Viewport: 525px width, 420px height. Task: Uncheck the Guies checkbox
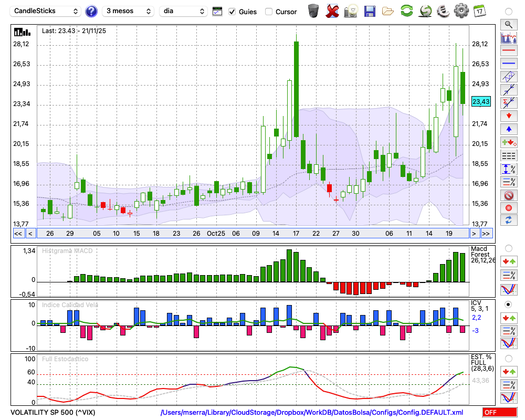pyautogui.click(x=233, y=12)
